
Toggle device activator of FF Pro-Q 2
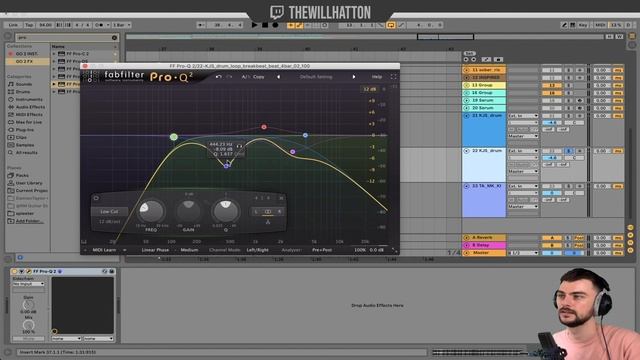(x=15, y=271)
